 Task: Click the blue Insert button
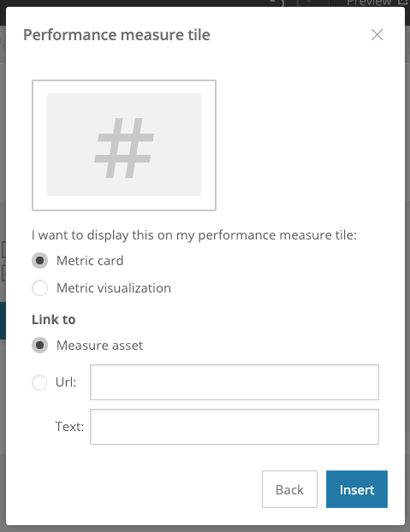point(357,489)
